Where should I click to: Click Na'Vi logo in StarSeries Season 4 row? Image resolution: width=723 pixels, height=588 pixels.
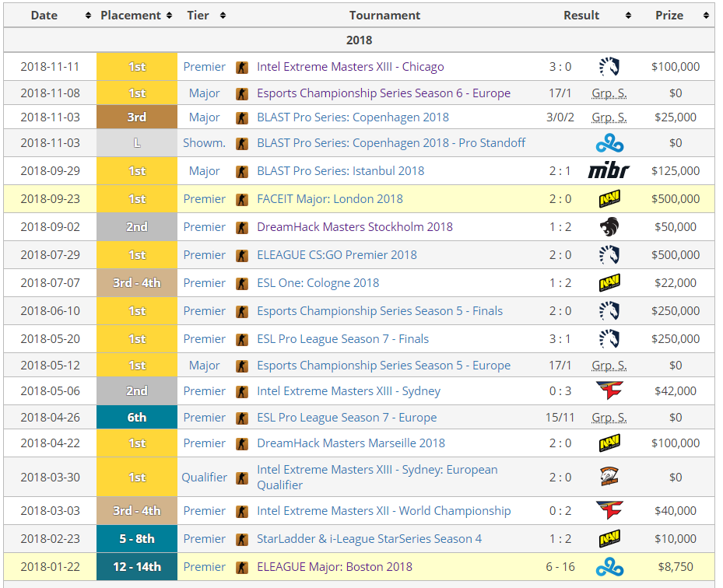609,539
